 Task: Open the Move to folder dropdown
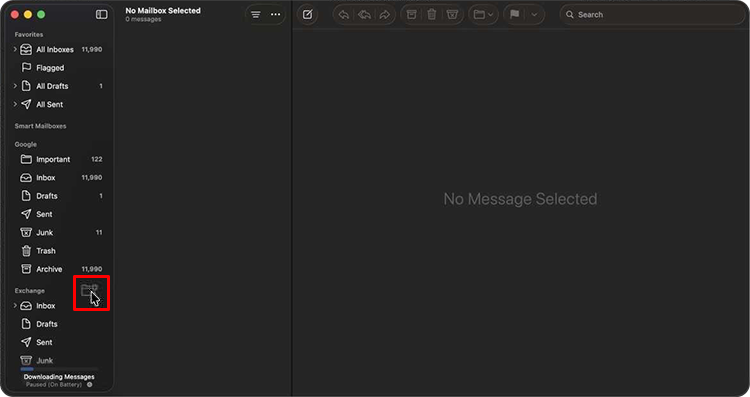tap(483, 14)
